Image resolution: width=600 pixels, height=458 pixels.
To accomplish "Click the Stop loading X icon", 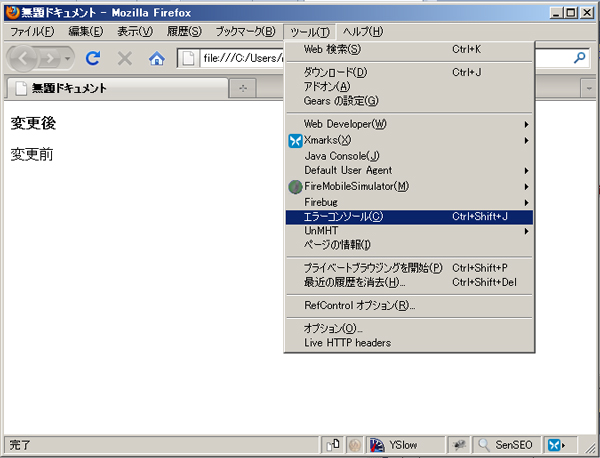I will pos(125,59).
